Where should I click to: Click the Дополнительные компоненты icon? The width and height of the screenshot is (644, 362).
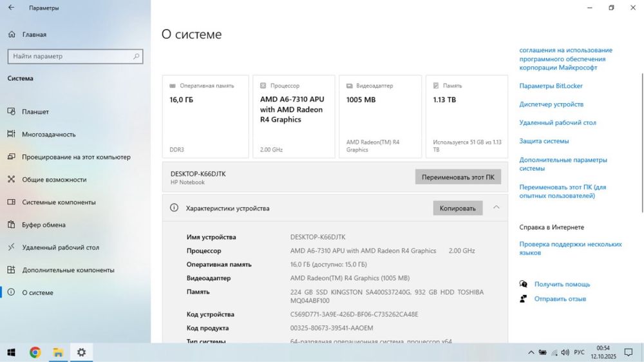coord(11,269)
